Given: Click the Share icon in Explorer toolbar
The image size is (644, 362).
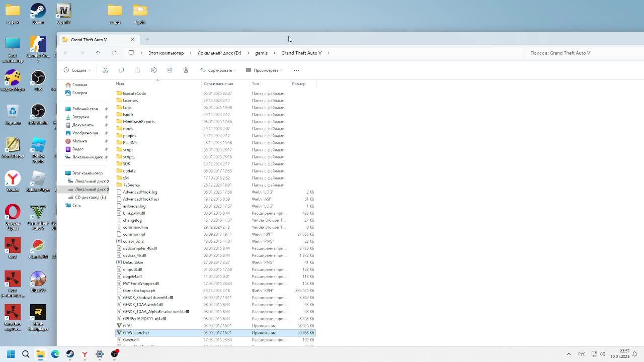Looking at the screenshot, I should [x=170, y=70].
